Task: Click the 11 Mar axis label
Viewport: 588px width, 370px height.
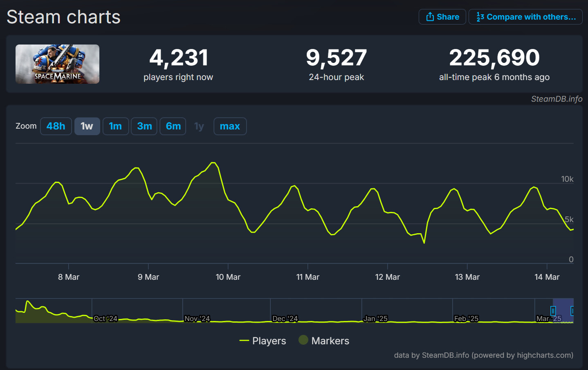Action: tap(308, 277)
